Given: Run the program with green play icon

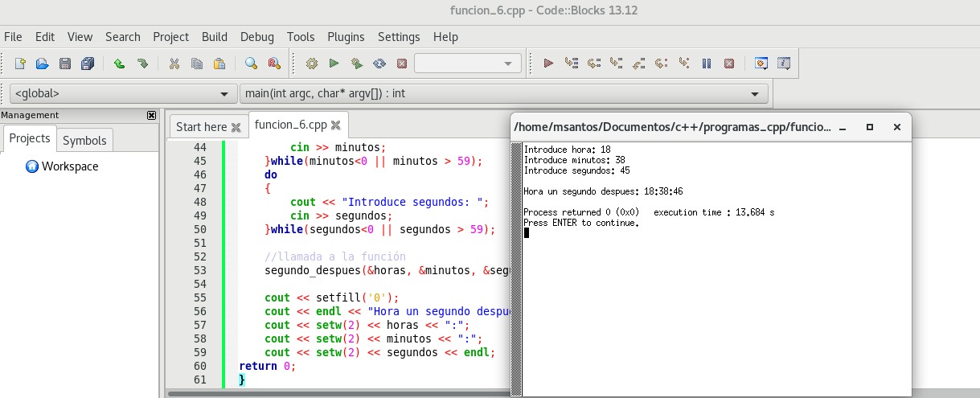Looking at the screenshot, I should pyautogui.click(x=334, y=64).
